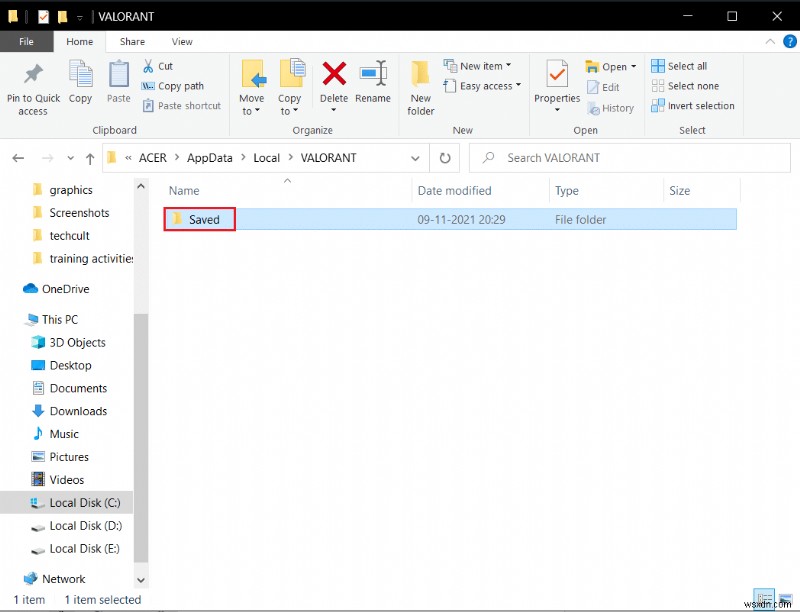Image resolution: width=800 pixels, height=612 pixels.
Task: Open the File tab
Action: point(26,41)
